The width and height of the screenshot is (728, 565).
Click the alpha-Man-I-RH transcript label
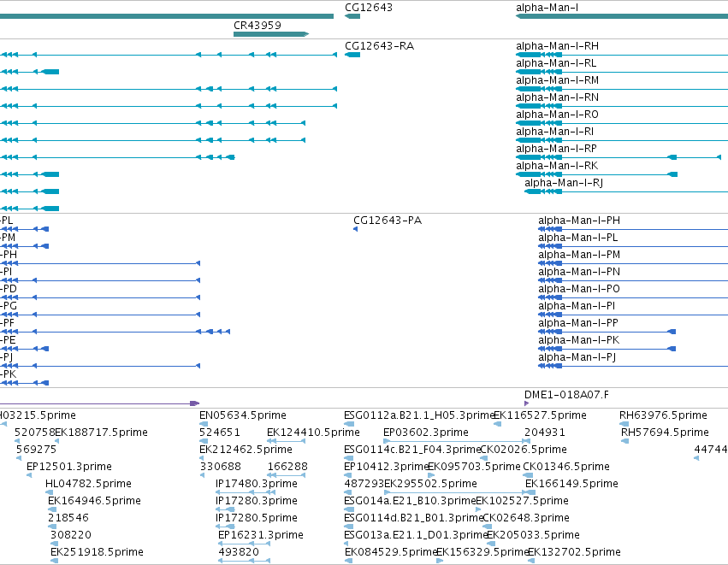(557, 46)
